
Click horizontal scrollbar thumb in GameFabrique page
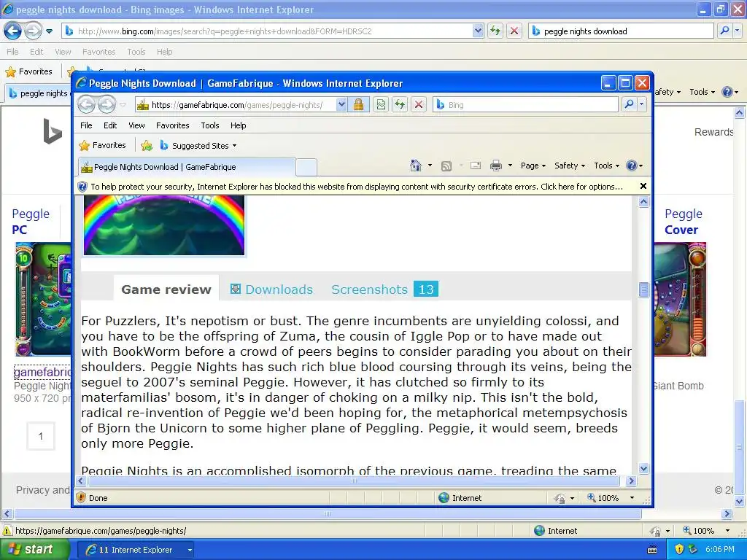pos(354,481)
